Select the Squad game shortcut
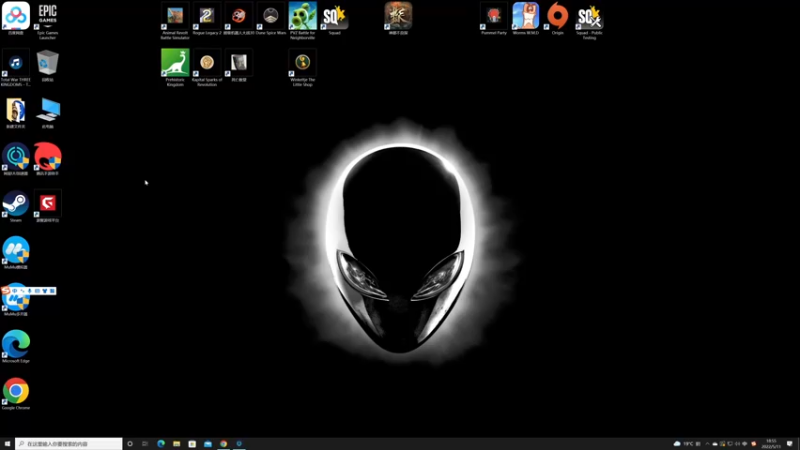Viewport: 800px width, 450px height. (335, 18)
